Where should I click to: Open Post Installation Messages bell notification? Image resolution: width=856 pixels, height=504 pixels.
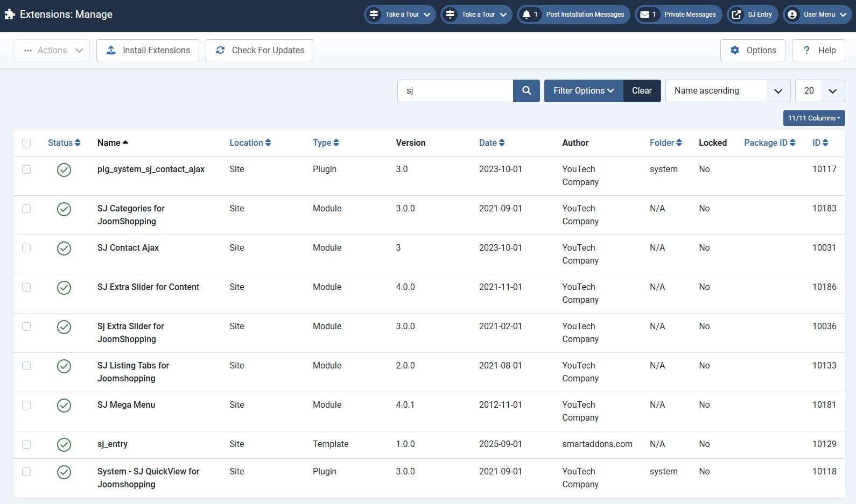[x=573, y=15]
